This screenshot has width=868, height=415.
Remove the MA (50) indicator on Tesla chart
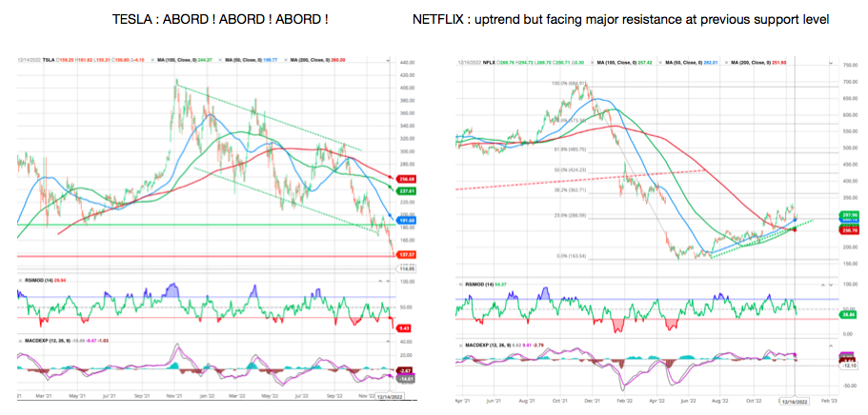tap(220, 60)
